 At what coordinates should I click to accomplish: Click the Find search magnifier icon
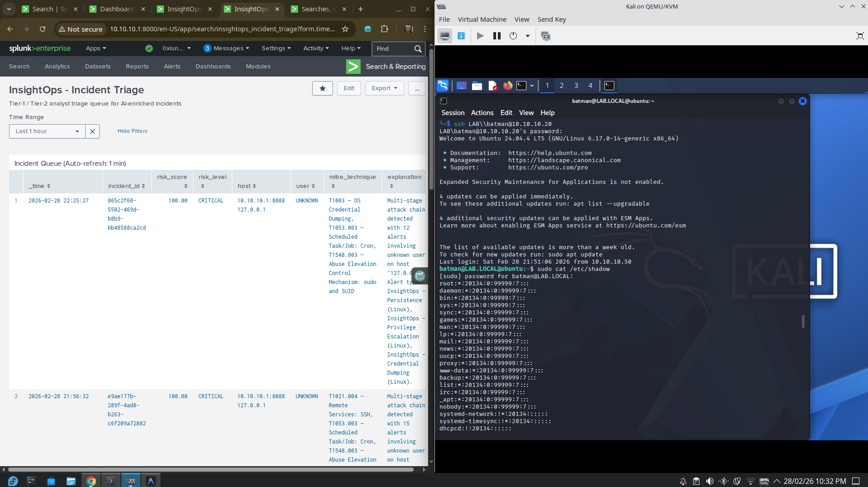coord(418,48)
